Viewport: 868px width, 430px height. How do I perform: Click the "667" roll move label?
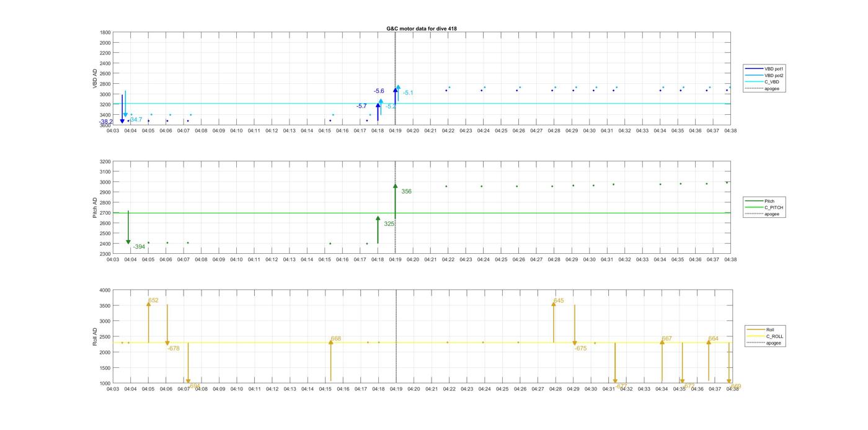[666, 339]
